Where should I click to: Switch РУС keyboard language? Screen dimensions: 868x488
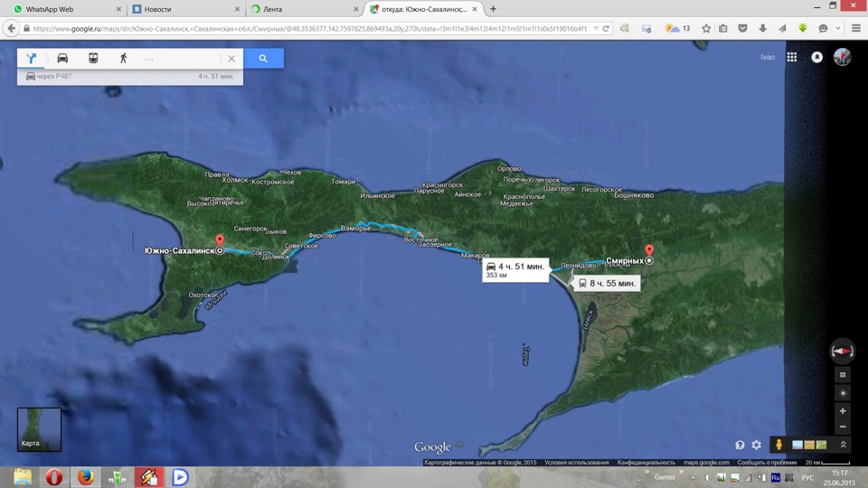point(807,477)
